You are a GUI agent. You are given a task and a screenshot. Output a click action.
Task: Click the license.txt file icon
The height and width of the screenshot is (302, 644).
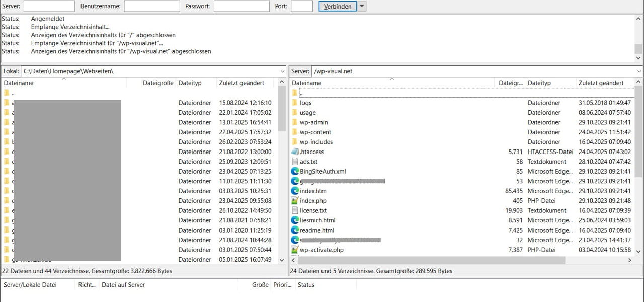click(295, 210)
